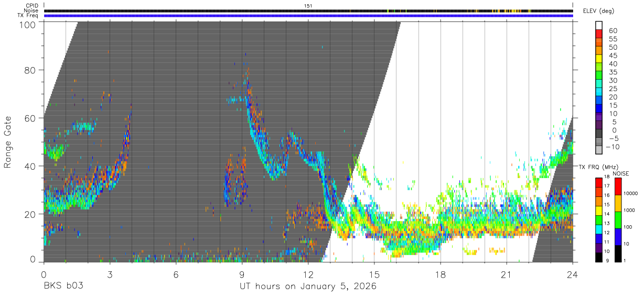
Task: Click the x-axis tick label '12'
Action: [308, 274]
